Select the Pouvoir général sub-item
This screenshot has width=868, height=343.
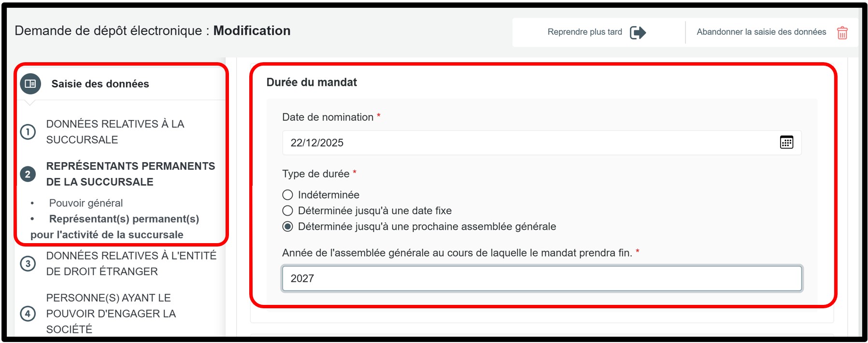pos(86,203)
